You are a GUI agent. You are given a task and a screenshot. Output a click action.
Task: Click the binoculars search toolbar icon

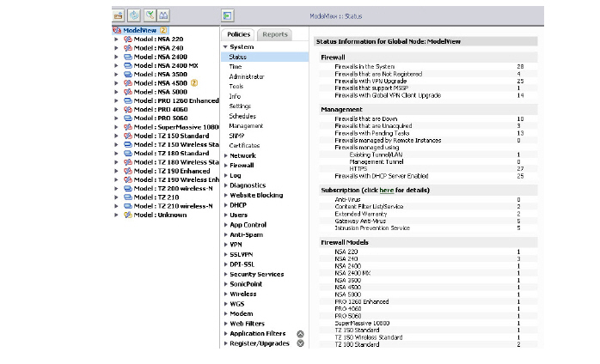[x=163, y=15]
